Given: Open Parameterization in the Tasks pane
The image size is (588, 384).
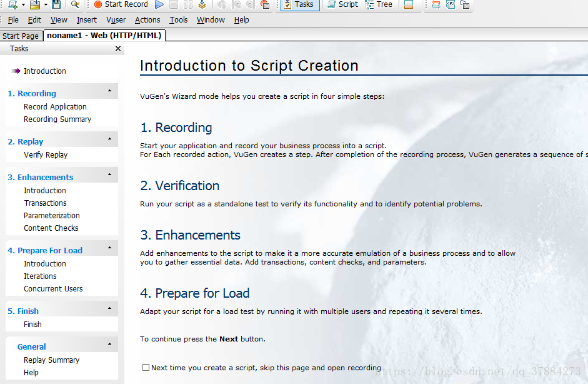Looking at the screenshot, I should [x=52, y=216].
